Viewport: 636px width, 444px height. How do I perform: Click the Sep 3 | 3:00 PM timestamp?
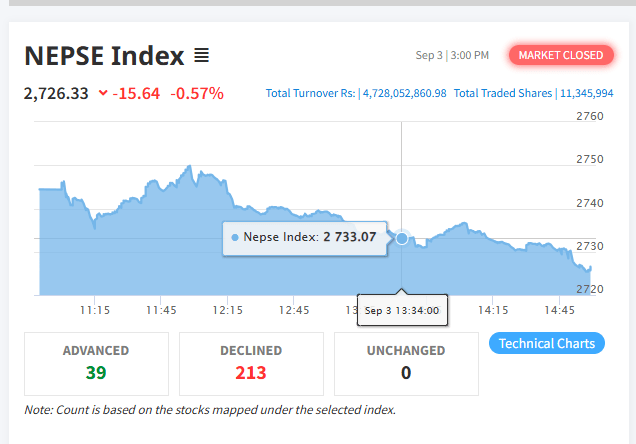click(452, 55)
